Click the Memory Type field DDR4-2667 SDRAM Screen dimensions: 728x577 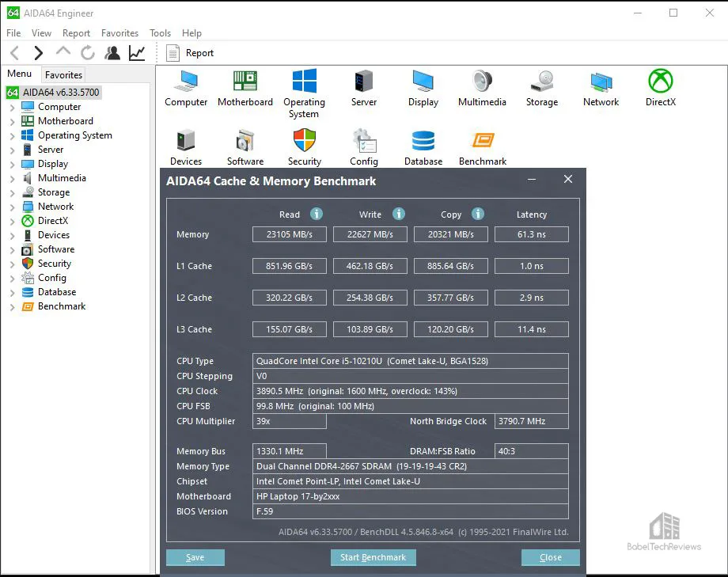coord(411,466)
